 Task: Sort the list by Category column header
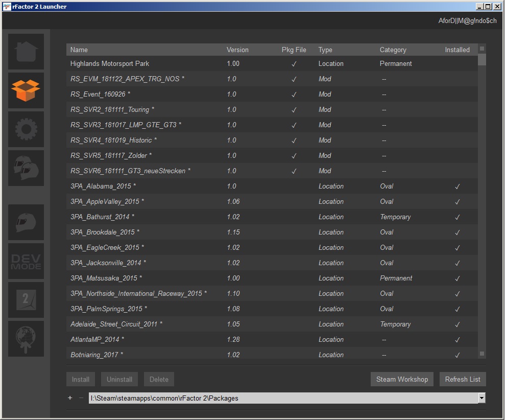(x=393, y=50)
